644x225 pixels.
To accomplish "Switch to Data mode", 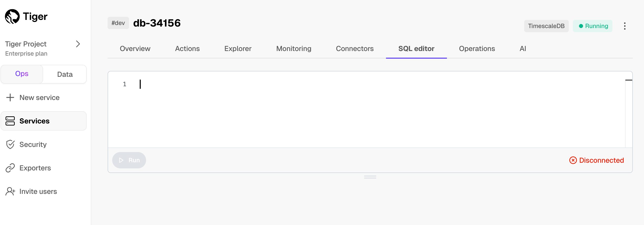I will [x=65, y=74].
